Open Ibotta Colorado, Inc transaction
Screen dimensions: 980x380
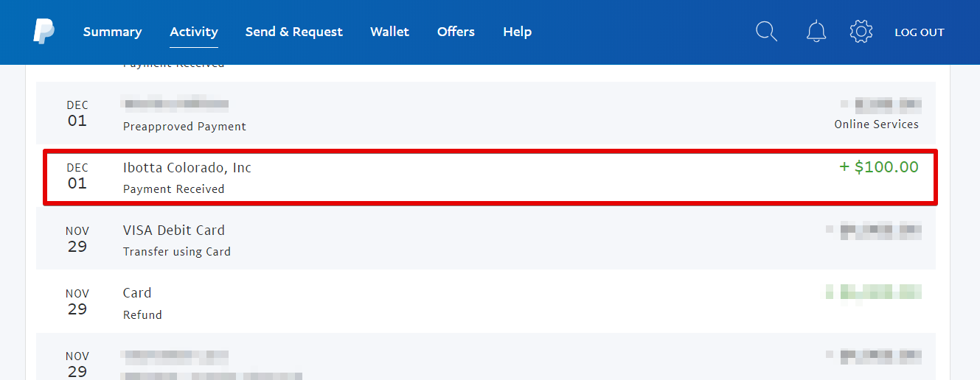pos(490,177)
